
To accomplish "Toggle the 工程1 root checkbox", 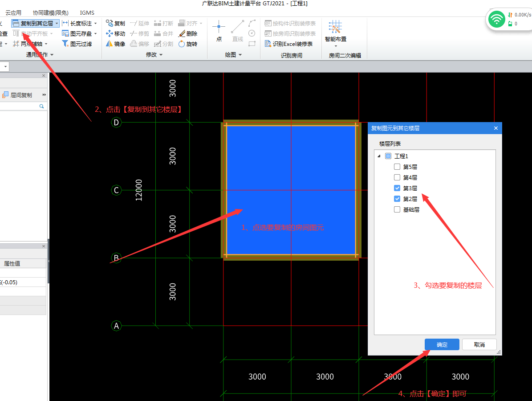I will (388, 156).
